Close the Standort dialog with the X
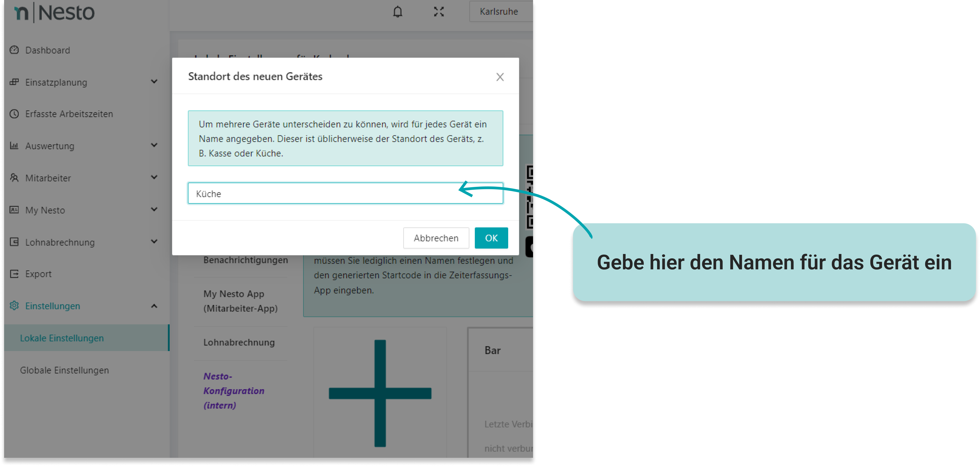 tap(500, 77)
